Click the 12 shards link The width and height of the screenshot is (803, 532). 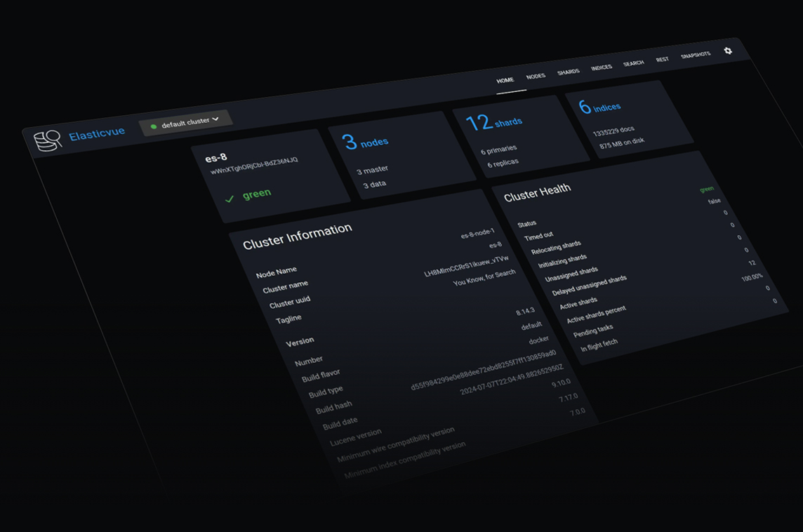(x=493, y=122)
